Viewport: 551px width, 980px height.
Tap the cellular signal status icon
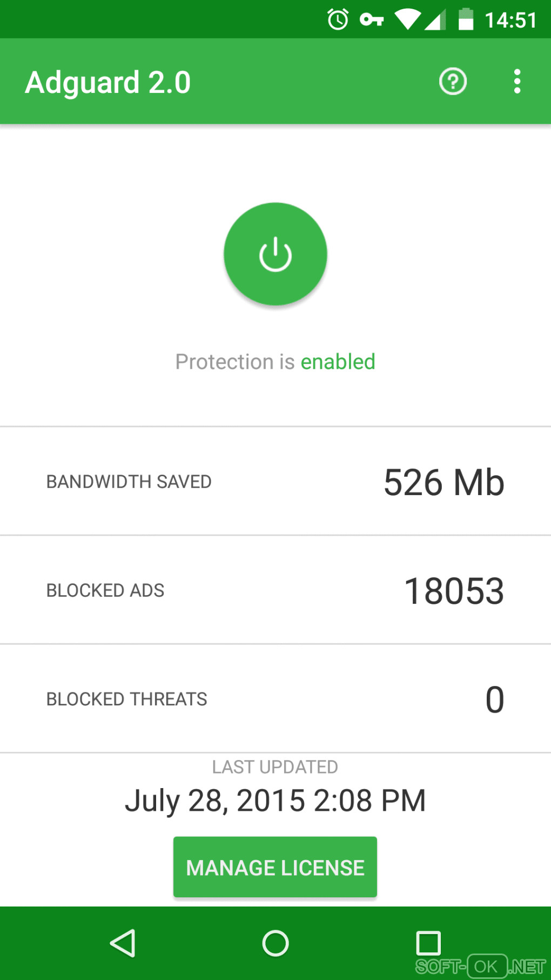pos(435,20)
